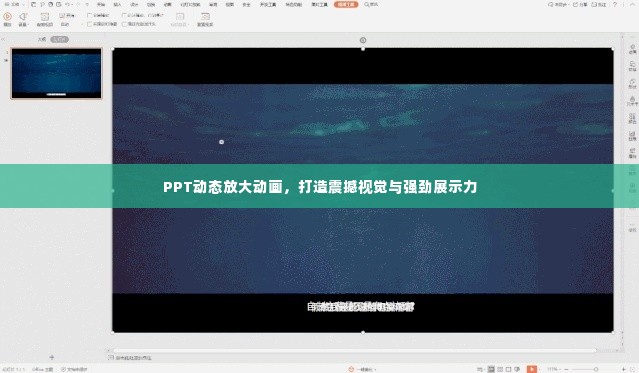Click the Comment button at the top right
The image size is (639, 373).
(x=599, y=4)
